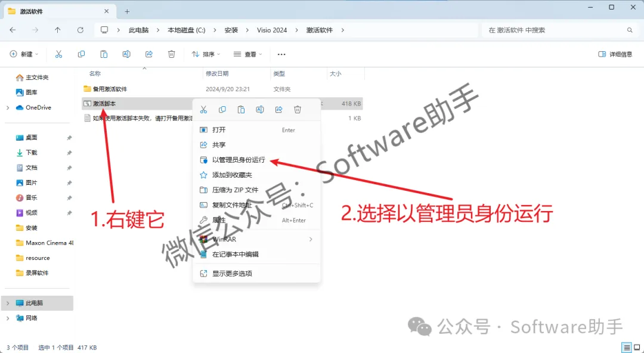
Task: Select 打开 in the context menu
Action: coord(256,130)
